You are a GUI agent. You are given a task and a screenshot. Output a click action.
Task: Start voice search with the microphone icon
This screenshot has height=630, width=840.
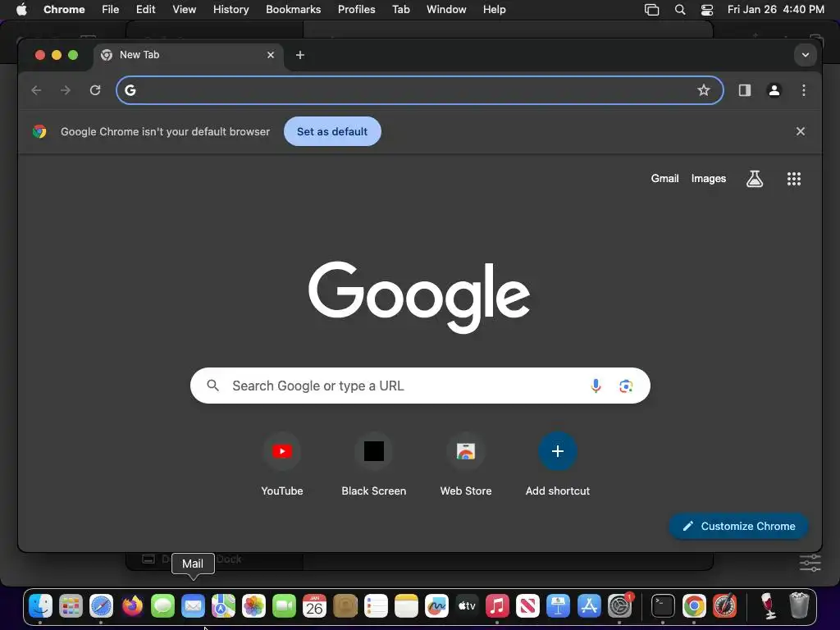[596, 386]
